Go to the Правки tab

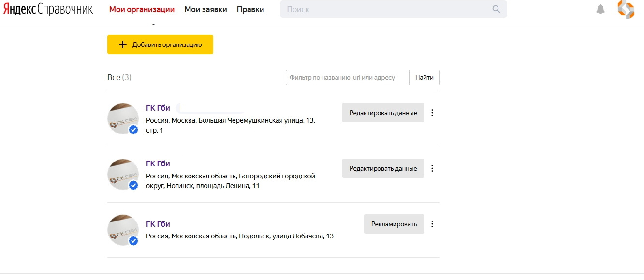tap(250, 9)
